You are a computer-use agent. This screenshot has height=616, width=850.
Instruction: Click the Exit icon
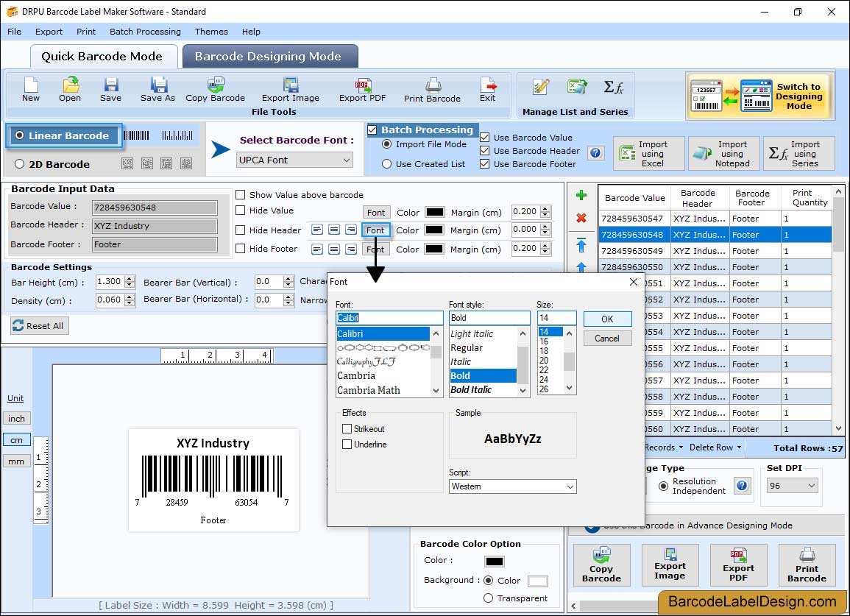click(x=488, y=90)
